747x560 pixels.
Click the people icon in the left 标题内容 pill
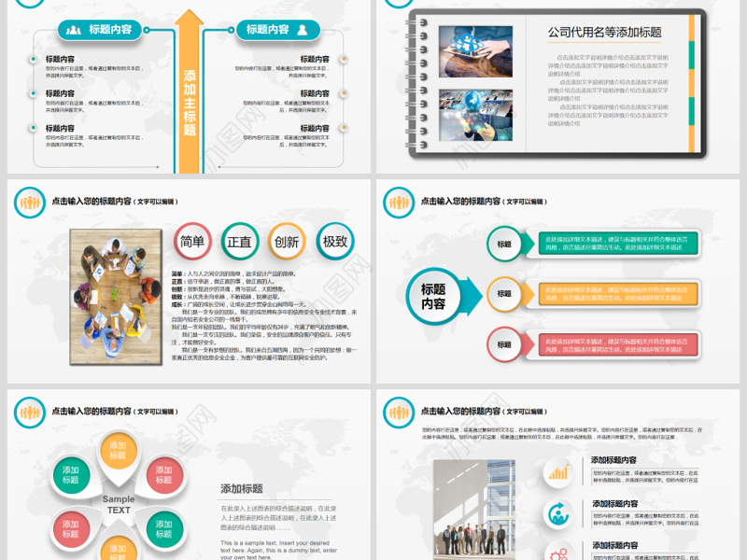pos(73,31)
